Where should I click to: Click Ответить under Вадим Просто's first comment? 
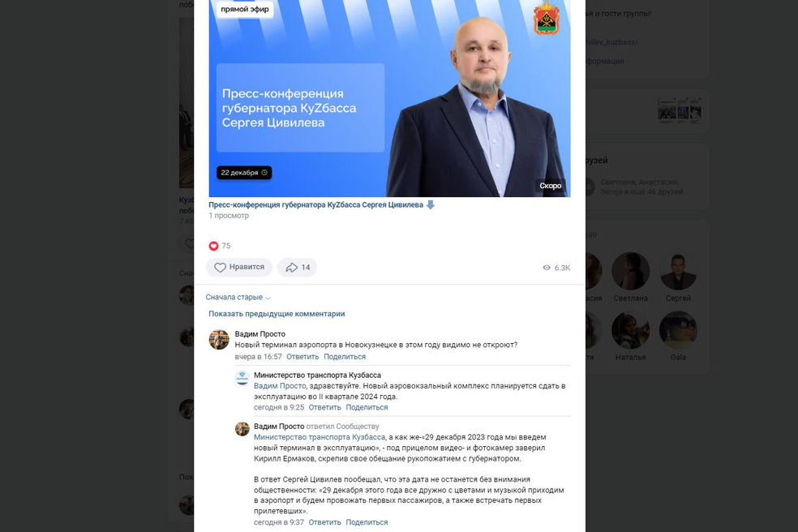[x=302, y=357]
